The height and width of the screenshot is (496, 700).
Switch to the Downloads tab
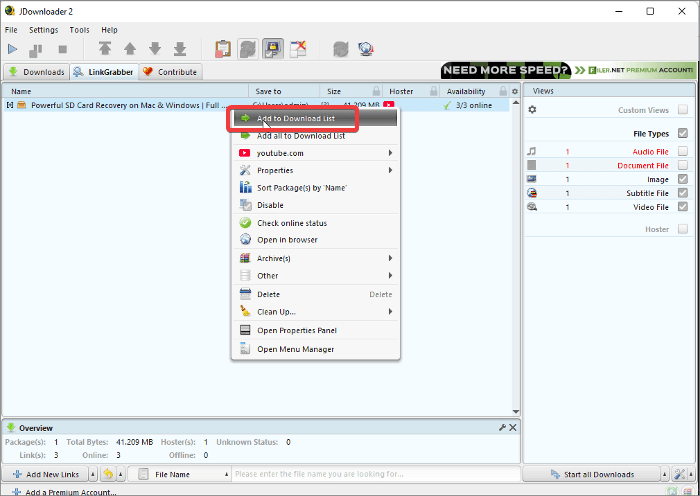click(36, 72)
